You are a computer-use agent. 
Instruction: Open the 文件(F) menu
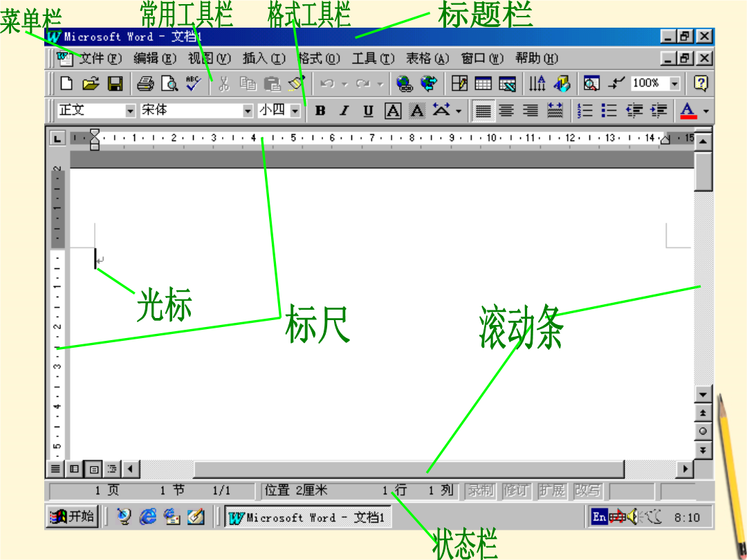[100, 58]
